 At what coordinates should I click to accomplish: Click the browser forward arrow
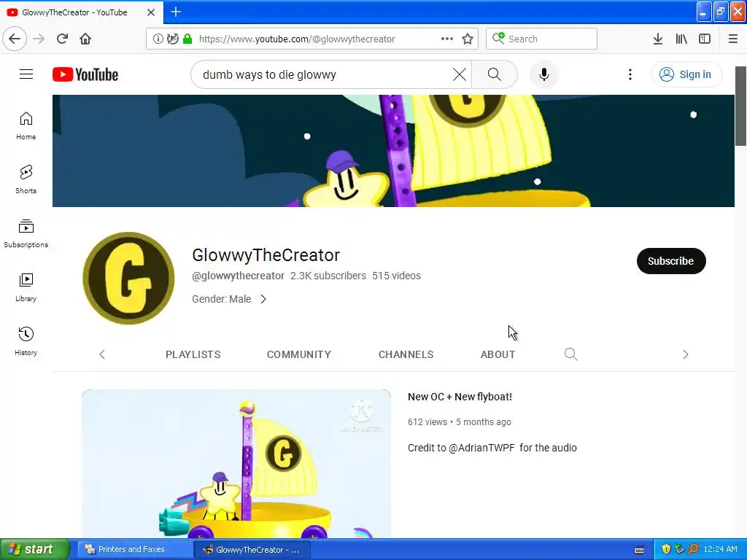(39, 39)
